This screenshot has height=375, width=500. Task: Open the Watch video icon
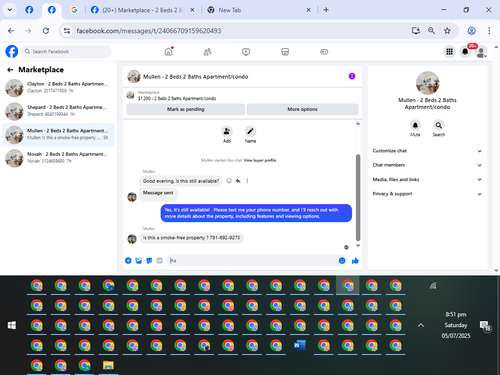coord(246,52)
